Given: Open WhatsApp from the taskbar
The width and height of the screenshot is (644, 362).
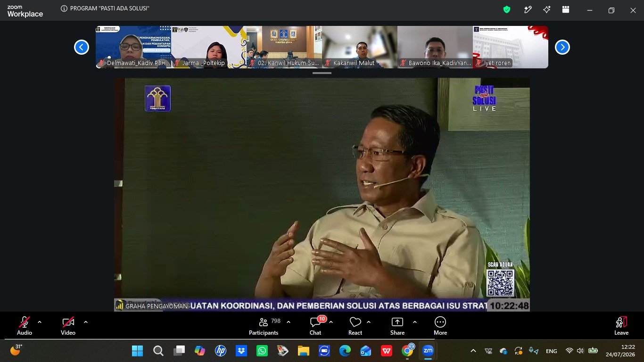Looking at the screenshot, I should point(262,351).
